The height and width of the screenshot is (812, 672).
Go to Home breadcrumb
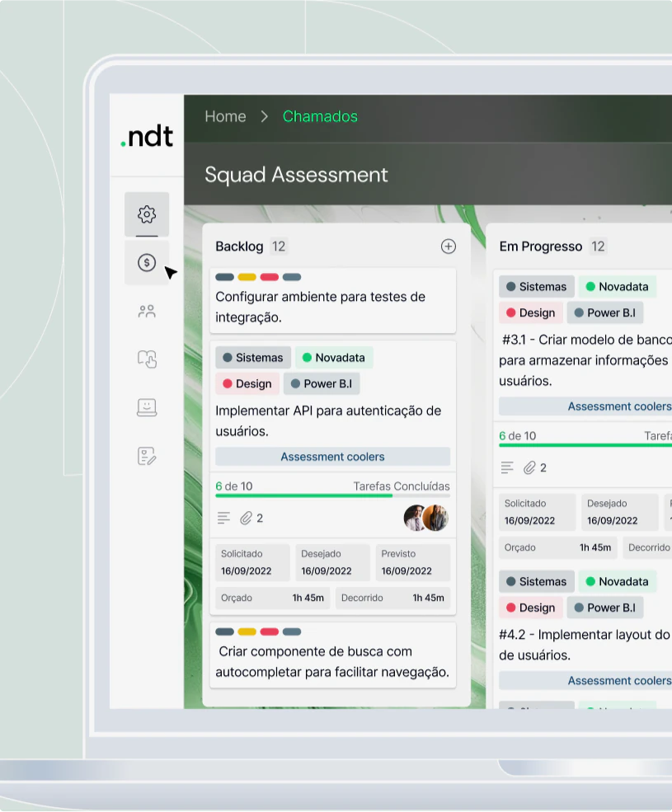[x=225, y=116]
